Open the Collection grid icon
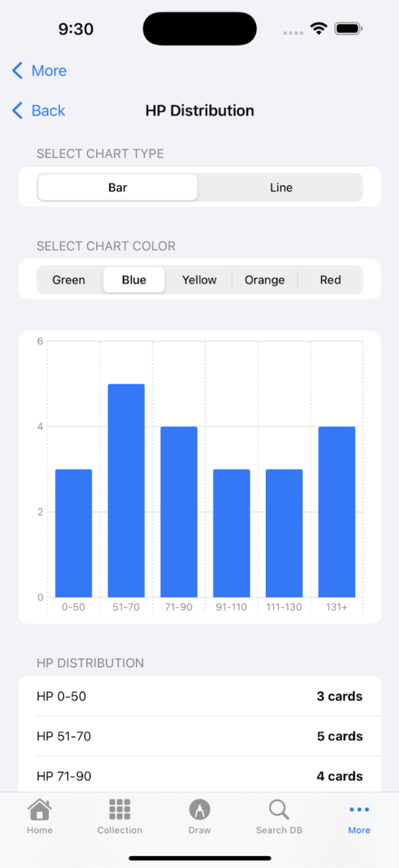This screenshot has width=399, height=868. 120,809
